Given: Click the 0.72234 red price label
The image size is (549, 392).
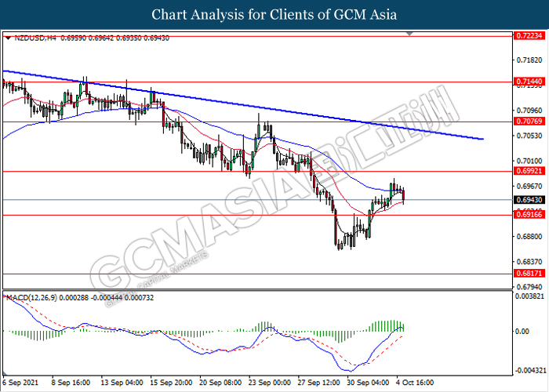Looking at the screenshot, I should click(x=529, y=35).
